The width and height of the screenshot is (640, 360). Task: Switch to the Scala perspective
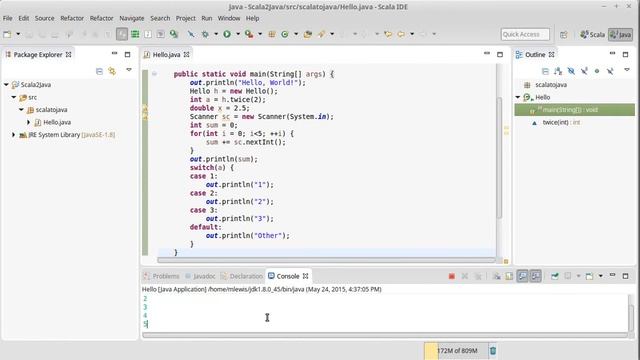592,35
